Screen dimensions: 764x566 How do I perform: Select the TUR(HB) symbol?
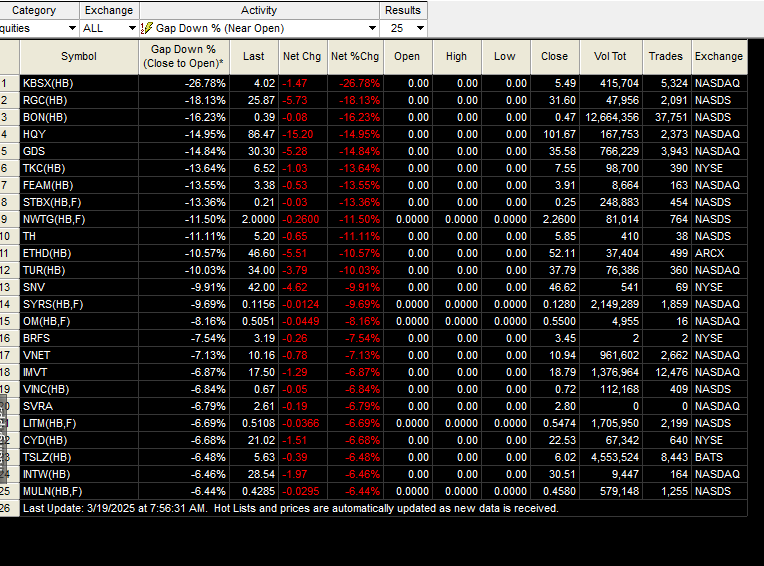44,270
